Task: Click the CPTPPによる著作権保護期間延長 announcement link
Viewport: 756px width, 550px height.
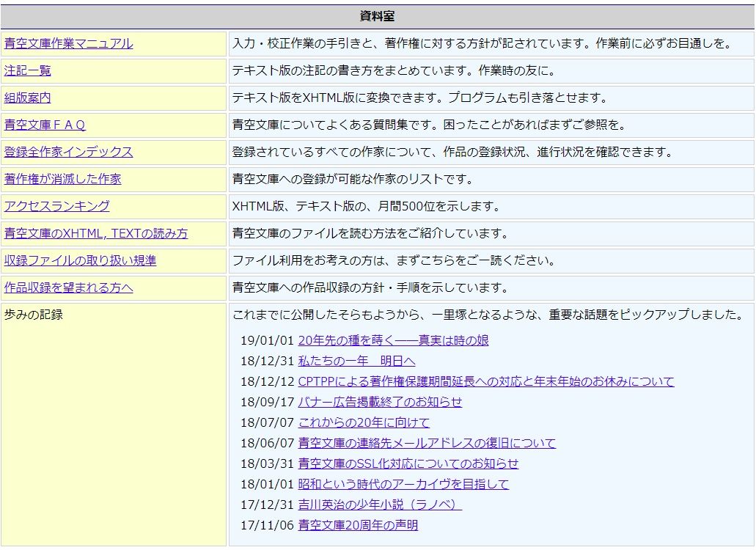Action: (x=485, y=381)
